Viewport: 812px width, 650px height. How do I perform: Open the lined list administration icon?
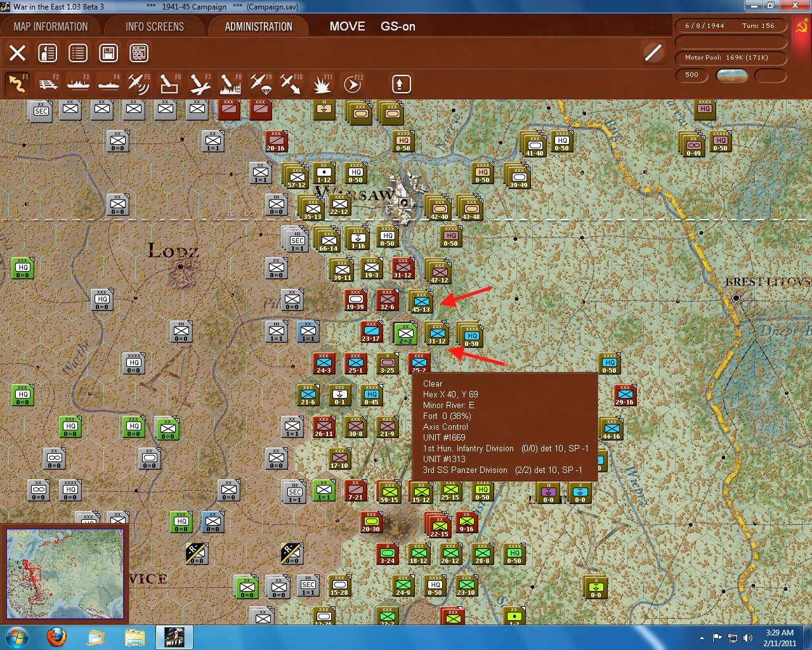point(78,53)
